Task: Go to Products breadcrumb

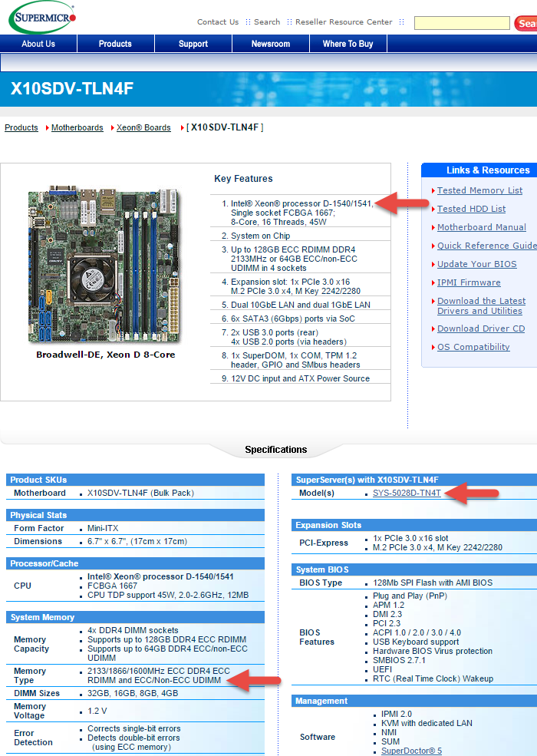Action: (x=21, y=127)
